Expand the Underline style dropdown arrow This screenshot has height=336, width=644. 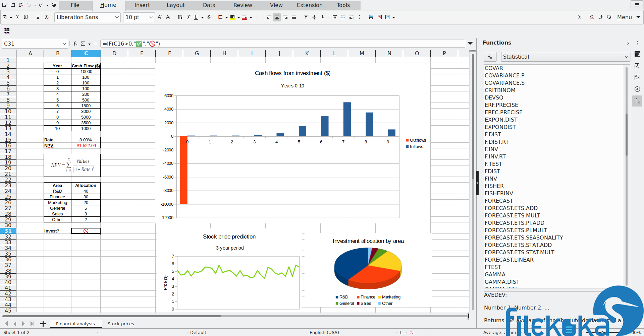[x=202, y=17]
